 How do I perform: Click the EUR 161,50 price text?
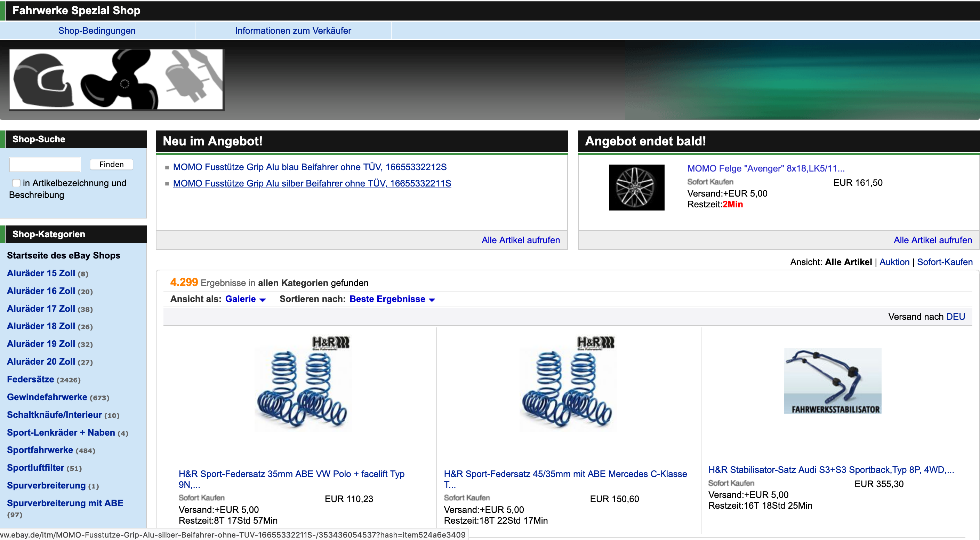(858, 183)
